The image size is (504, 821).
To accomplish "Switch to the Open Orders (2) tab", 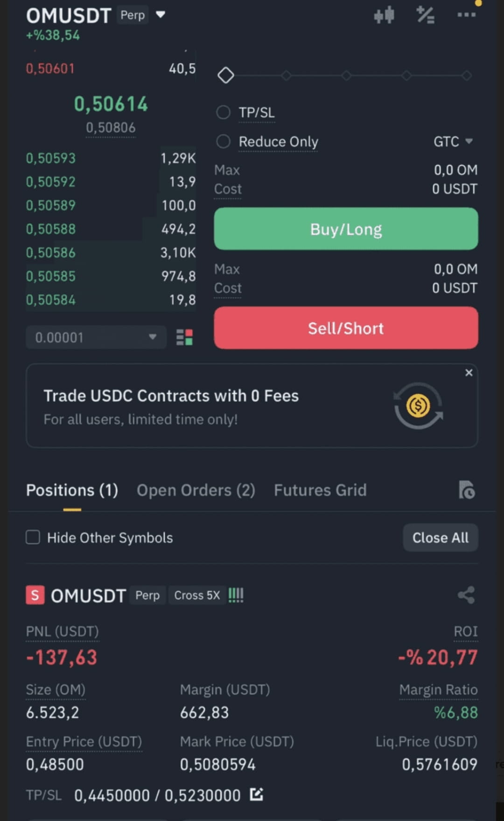I will 196,490.
